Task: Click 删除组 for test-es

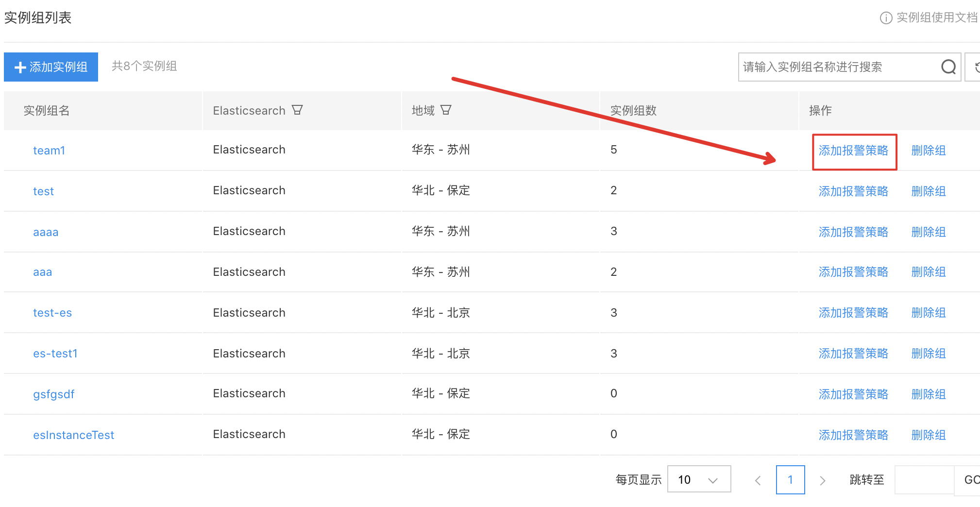Action: coord(929,313)
